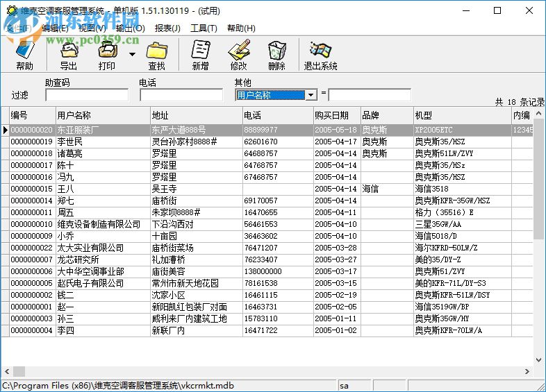Sort by the 机型 column header
The image size is (546, 392).
pyautogui.click(x=462, y=115)
